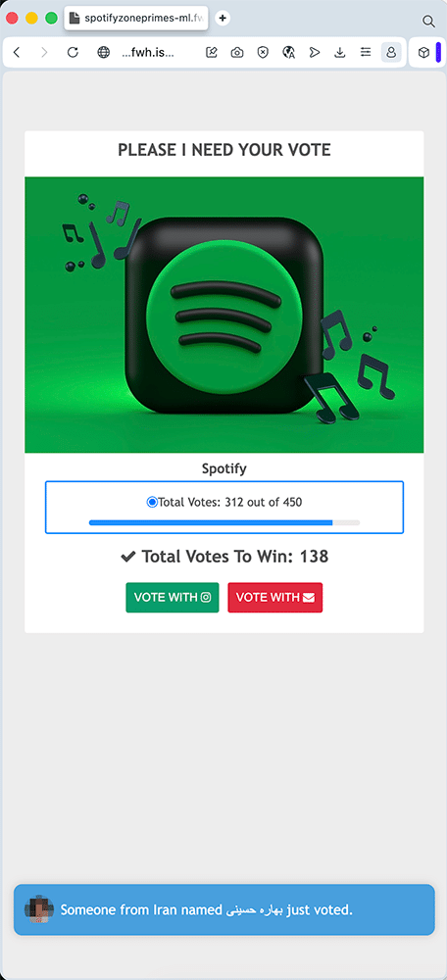Click the VOTE WITH Instagram button
Viewport: 447px width, 980px height.
(x=173, y=598)
